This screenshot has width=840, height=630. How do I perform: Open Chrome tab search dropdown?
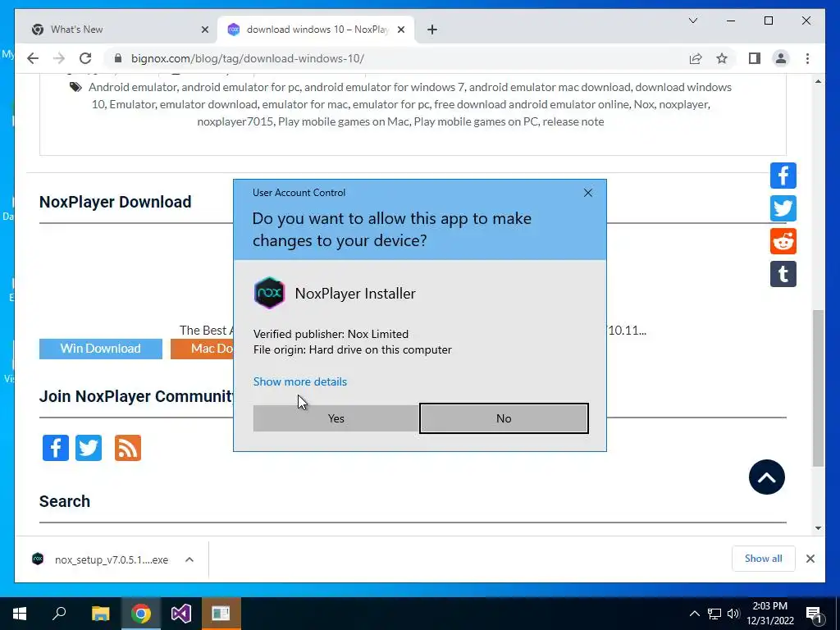point(692,21)
